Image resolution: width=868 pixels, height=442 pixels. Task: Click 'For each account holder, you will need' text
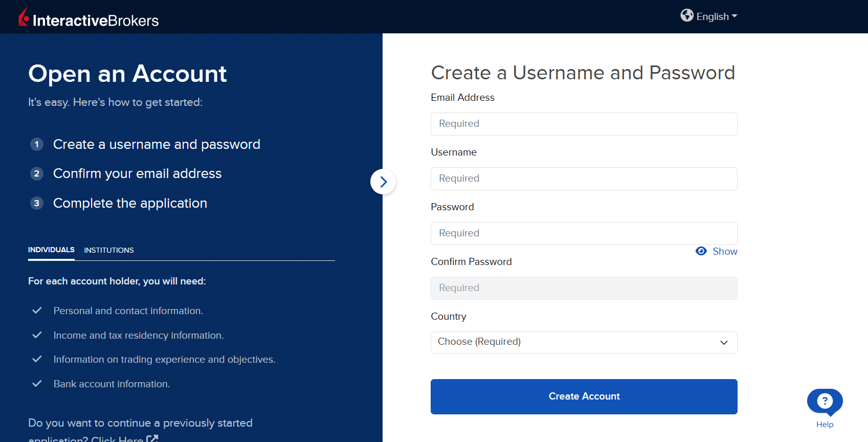(x=117, y=281)
